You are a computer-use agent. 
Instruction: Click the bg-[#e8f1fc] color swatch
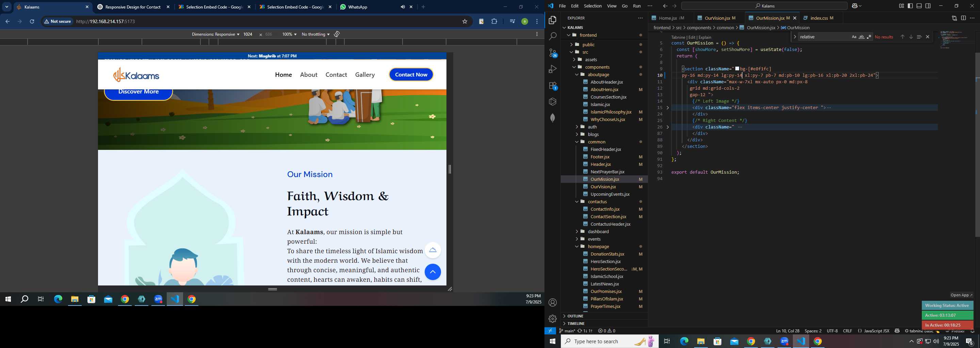(x=737, y=69)
